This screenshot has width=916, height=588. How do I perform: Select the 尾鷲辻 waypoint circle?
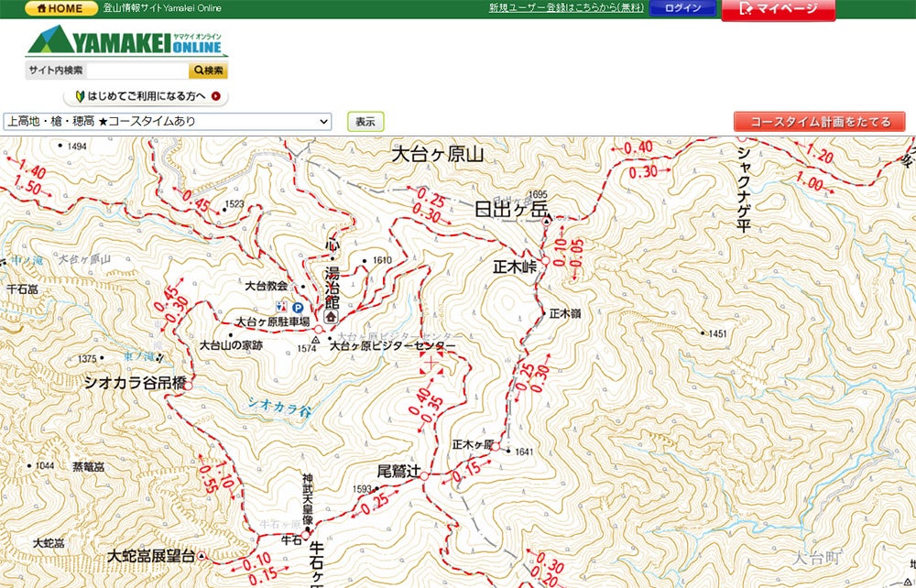[424, 476]
